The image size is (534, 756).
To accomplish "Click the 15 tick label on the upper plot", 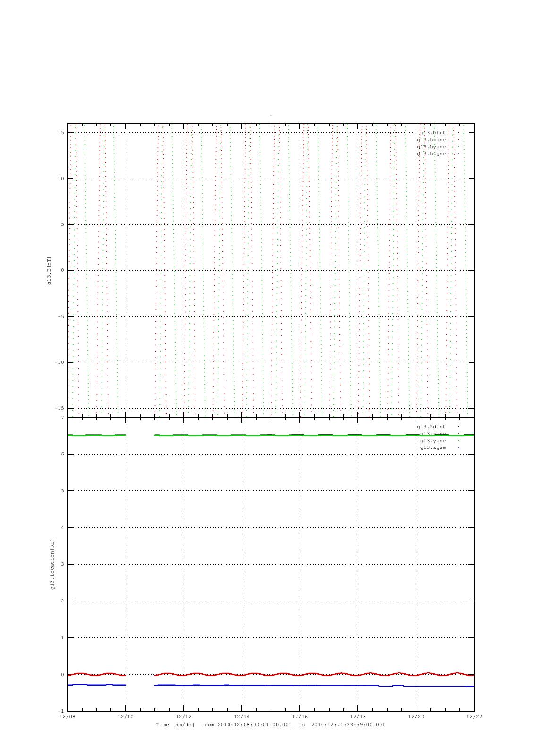I will 61,133.
